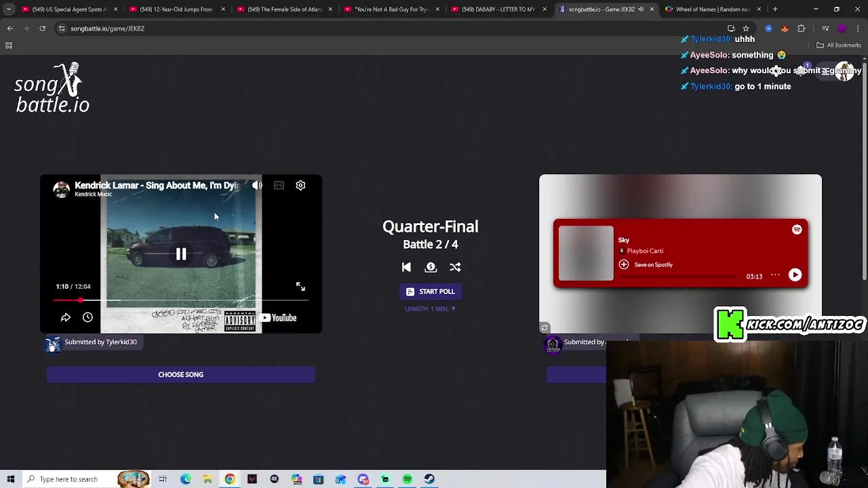Open the Windows Start menu
The width and height of the screenshot is (868, 488).
click(11, 479)
